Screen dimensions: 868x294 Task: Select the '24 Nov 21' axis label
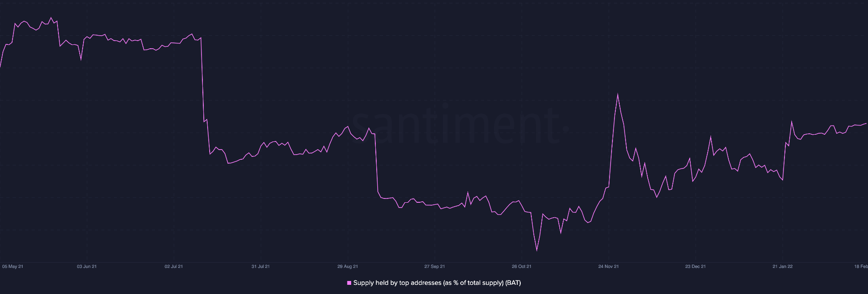click(609, 266)
